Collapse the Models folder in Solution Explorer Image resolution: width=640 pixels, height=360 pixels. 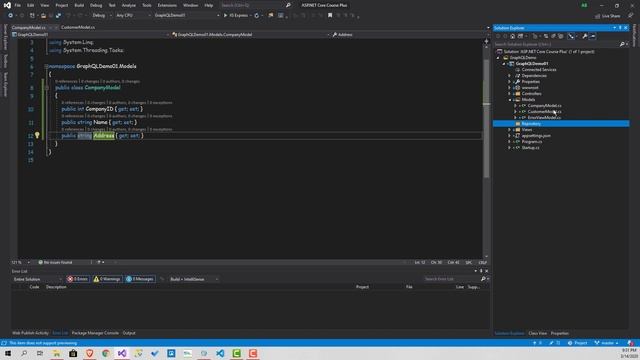pos(510,100)
